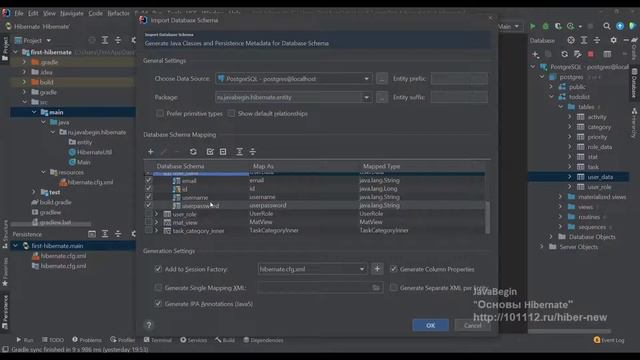Toggle Prefer primitive types checkbox

pyautogui.click(x=160, y=113)
